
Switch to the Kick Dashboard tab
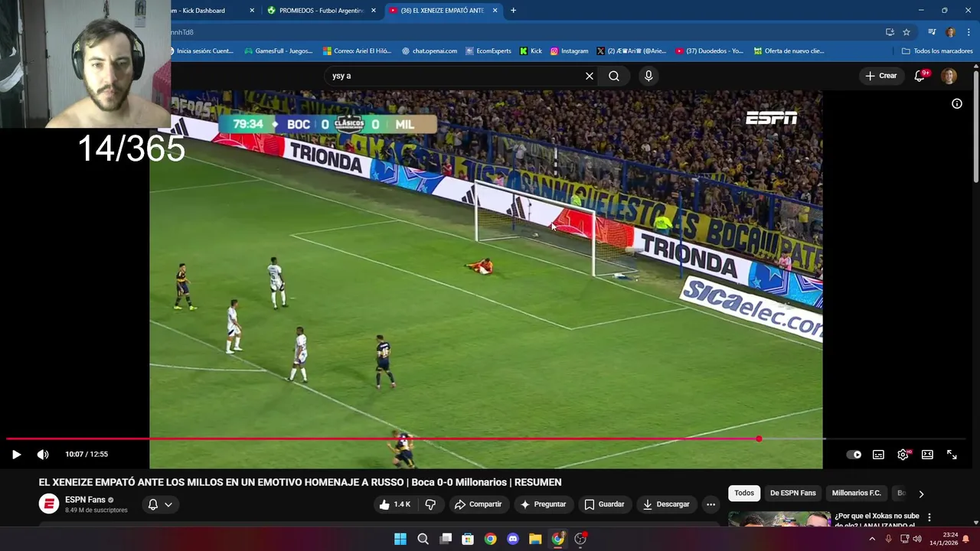[208, 11]
